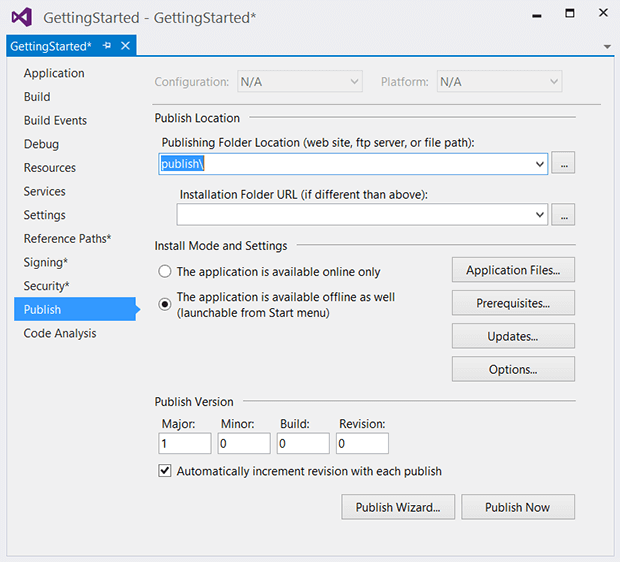620x562 pixels.
Task: Open the Build page
Action: [37, 97]
